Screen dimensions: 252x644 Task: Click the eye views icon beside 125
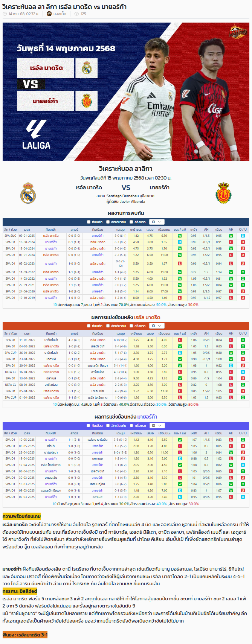point(76,14)
